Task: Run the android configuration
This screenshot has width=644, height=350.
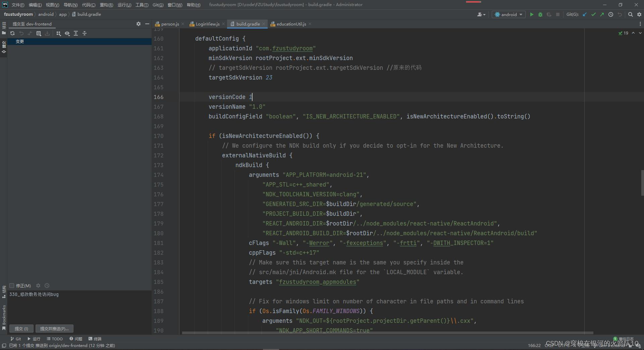Action: 532,14
